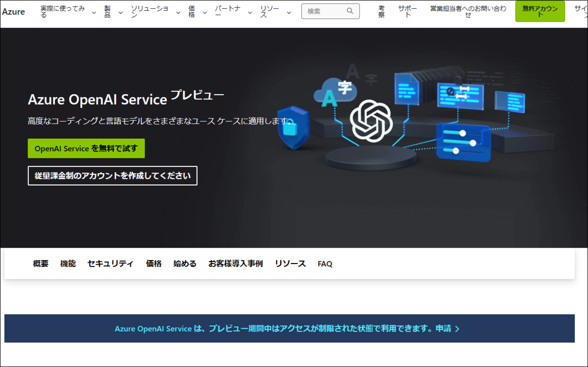Select the セキュリティ tab
This screenshot has height=367, width=588.
coord(110,263)
